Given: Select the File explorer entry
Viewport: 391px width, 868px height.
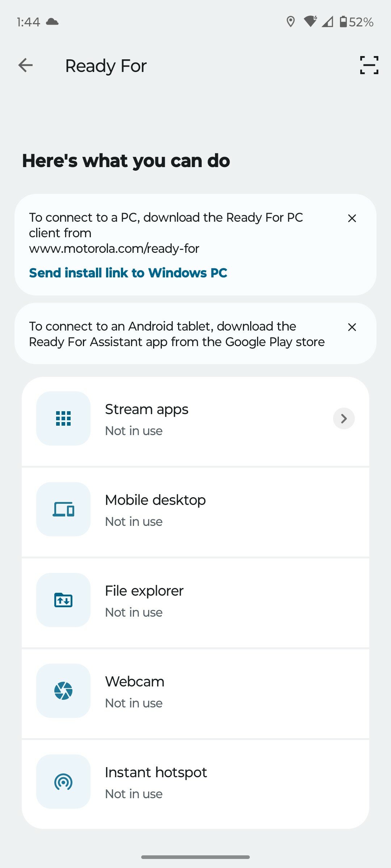Looking at the screenshot, I should pos(195,603).
